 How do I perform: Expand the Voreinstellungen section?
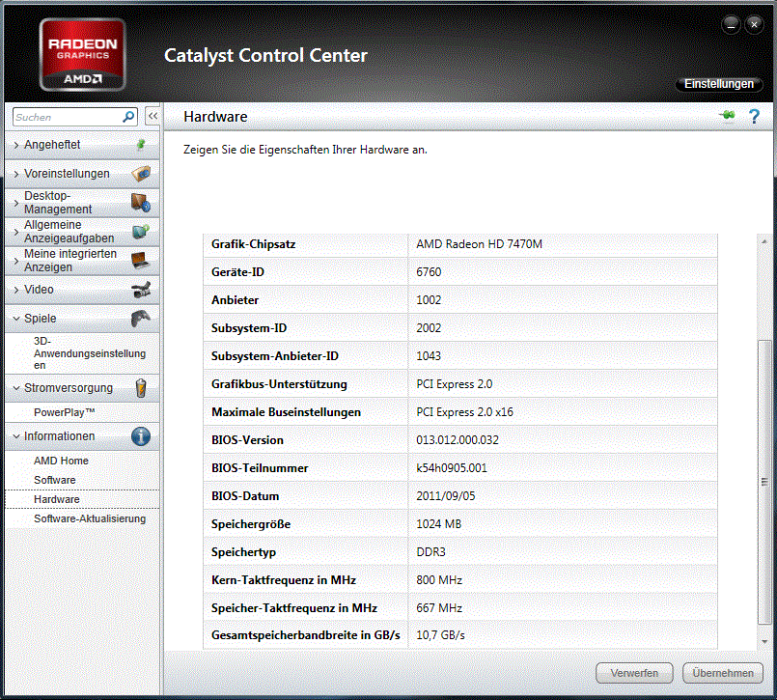(16, 174)
